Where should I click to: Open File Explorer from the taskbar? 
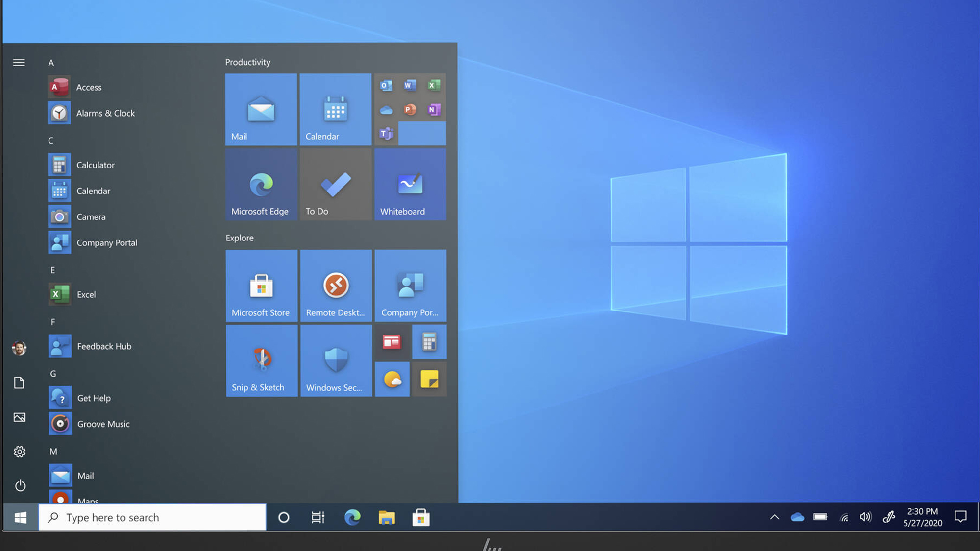(x=387, y=517)
